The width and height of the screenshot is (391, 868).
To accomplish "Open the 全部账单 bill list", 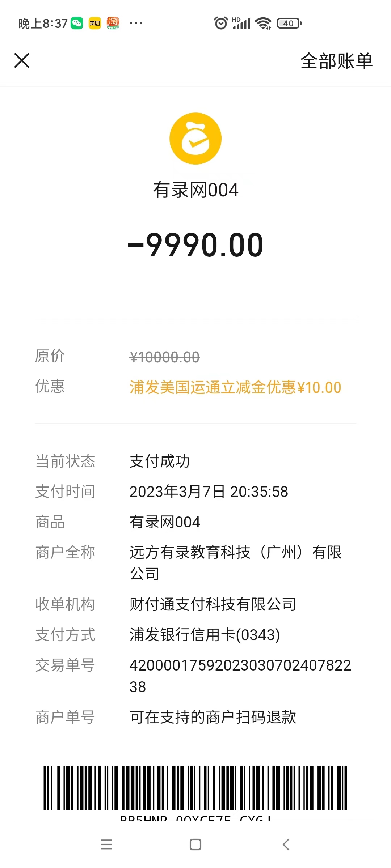I will click(x=336, y=61).
